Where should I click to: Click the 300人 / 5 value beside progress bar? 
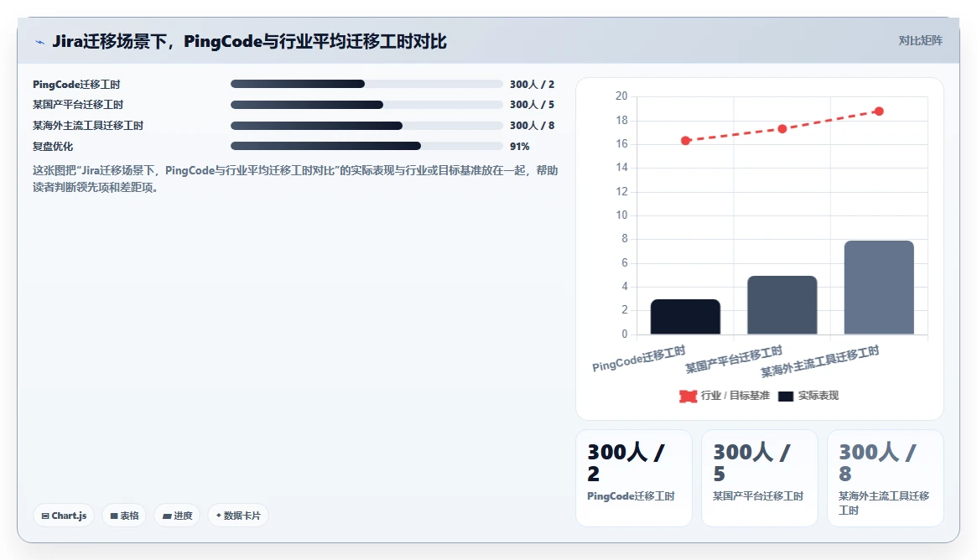pos(533,105)
